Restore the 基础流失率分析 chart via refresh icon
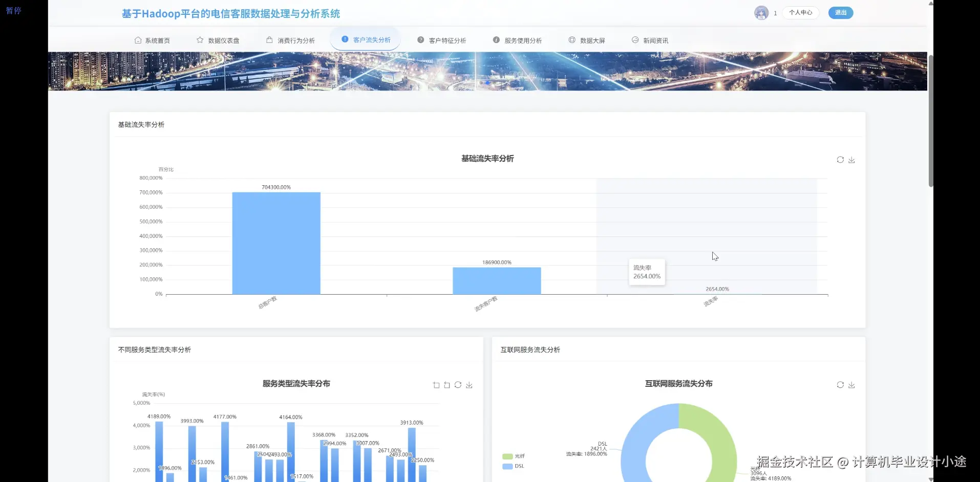This screenshot has width=980, height=482. pos(840,160)
